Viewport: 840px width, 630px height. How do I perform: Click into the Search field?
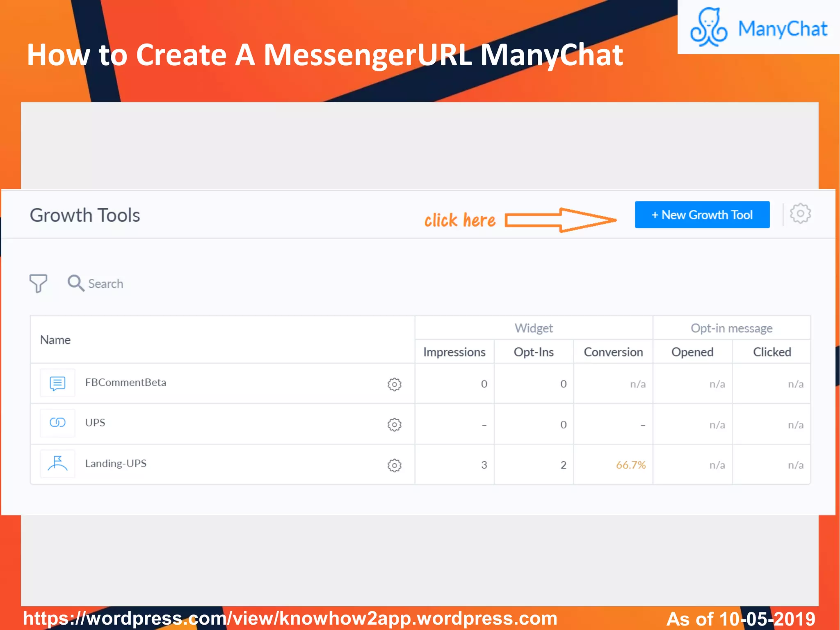click(x=106, y=284)
